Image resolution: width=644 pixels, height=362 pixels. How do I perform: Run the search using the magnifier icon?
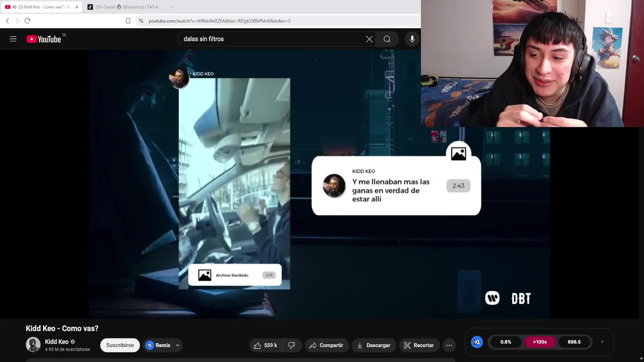[x=387, y=39]
